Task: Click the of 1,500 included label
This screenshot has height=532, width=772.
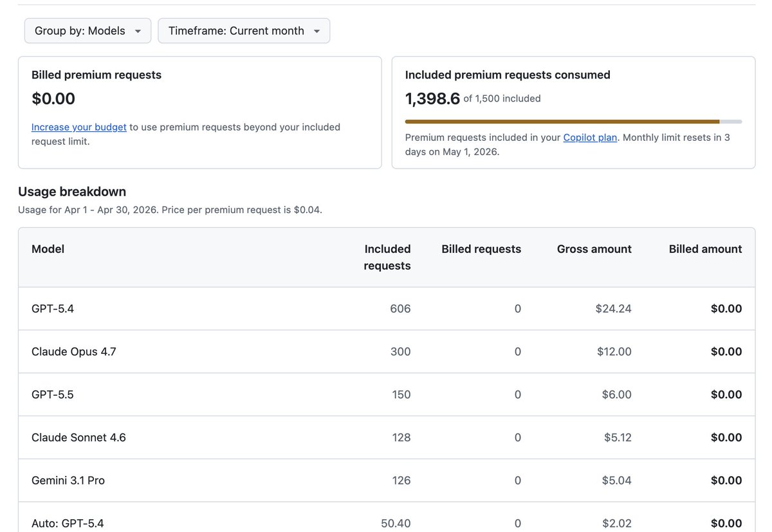Action: pos(502,98)
